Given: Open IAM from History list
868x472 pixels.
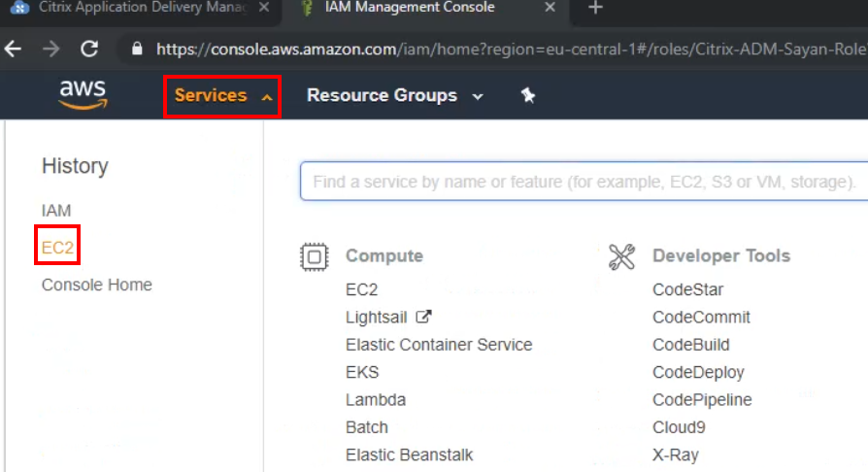Looking at the screenshot, I should pyautogui.click(x=56, y=211).
